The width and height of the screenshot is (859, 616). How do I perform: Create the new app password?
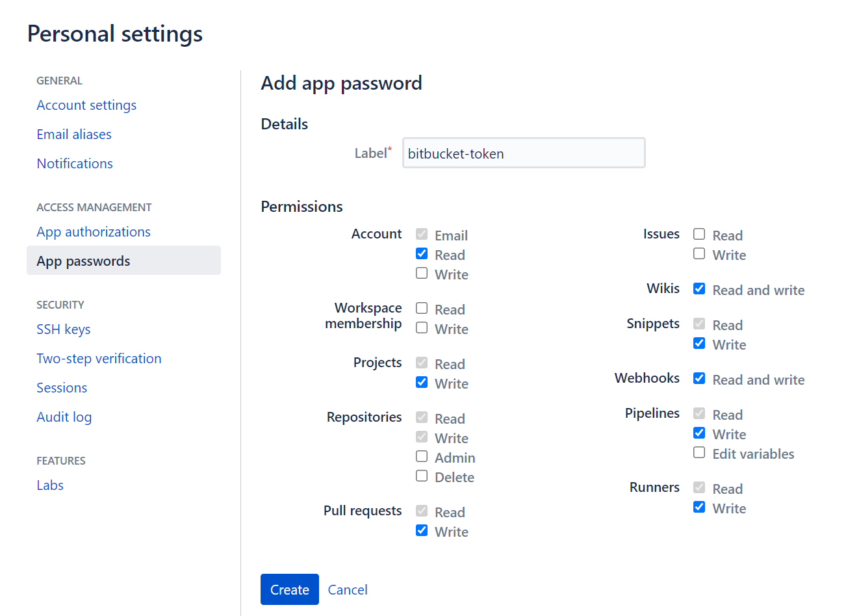tap(289, 589)
